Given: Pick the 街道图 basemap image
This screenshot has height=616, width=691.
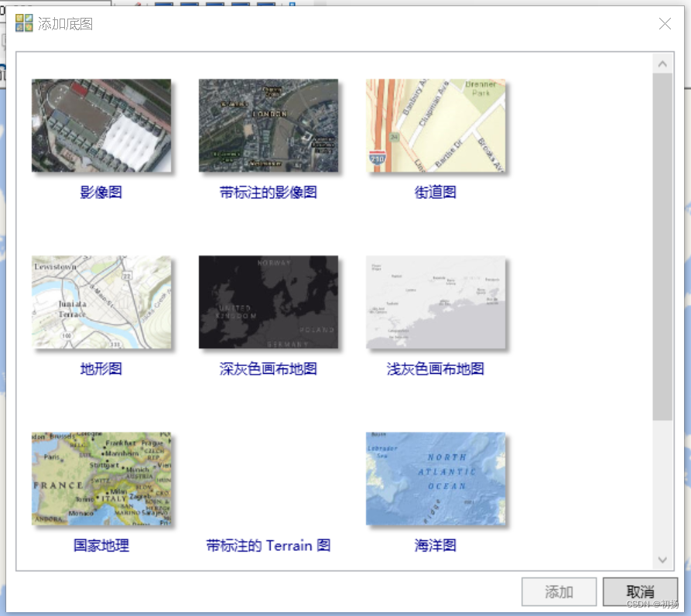Looking at the screenshot, I should coord(435,126).
